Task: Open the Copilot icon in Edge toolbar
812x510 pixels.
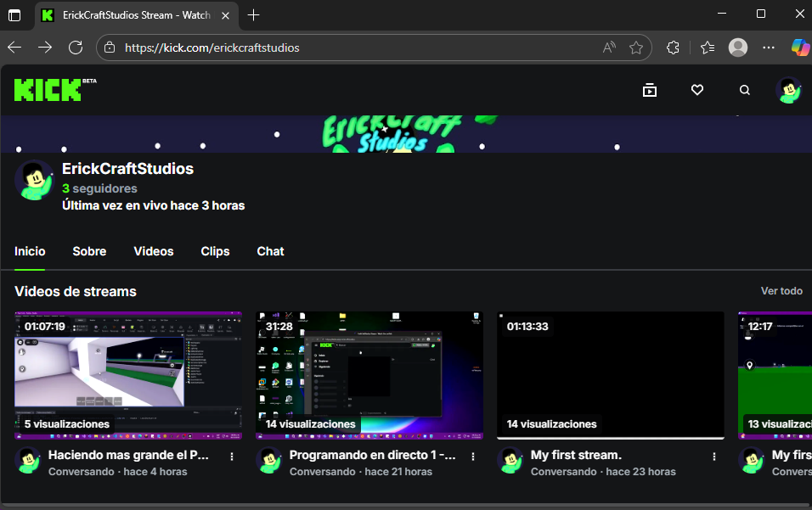Action: (x=799, y=48)
